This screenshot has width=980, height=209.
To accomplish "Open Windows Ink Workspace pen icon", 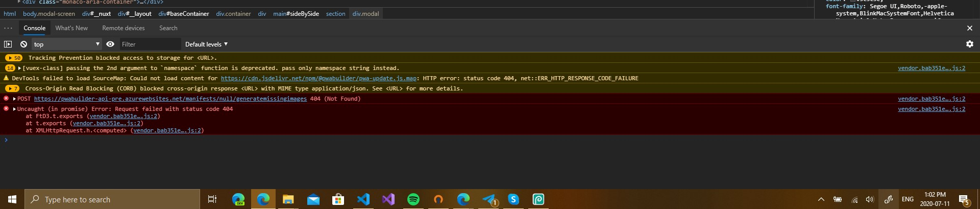I will (x=889, y=199).
